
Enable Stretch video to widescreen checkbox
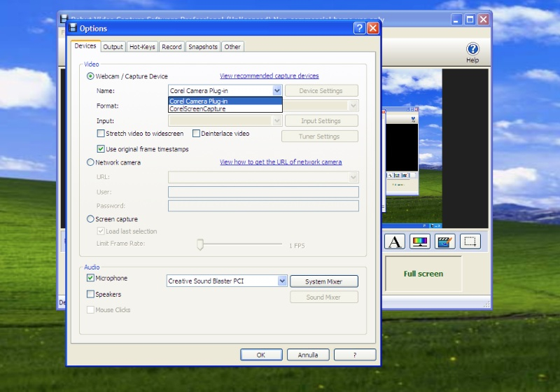[101, 134]
